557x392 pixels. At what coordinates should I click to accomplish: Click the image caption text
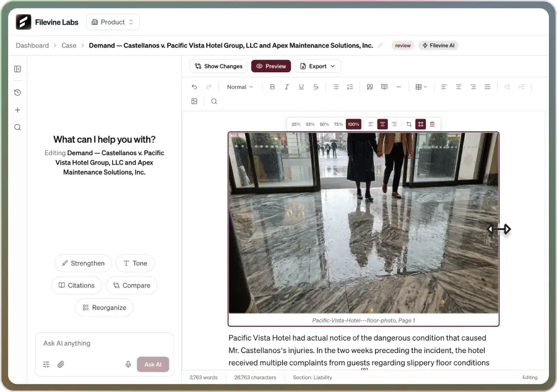coord(363,320)
